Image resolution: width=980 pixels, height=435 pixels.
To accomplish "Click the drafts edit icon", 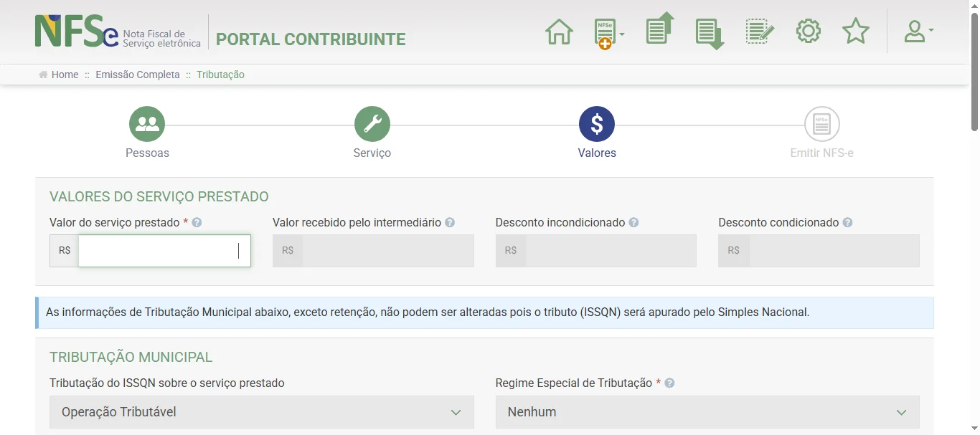I will pyautogui.click(x=758, y=31).
